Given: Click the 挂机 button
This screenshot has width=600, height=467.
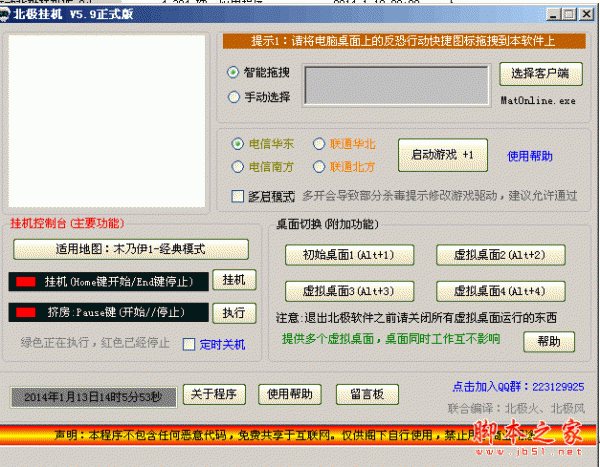Looking at the screenshot, I should point(234,280).
